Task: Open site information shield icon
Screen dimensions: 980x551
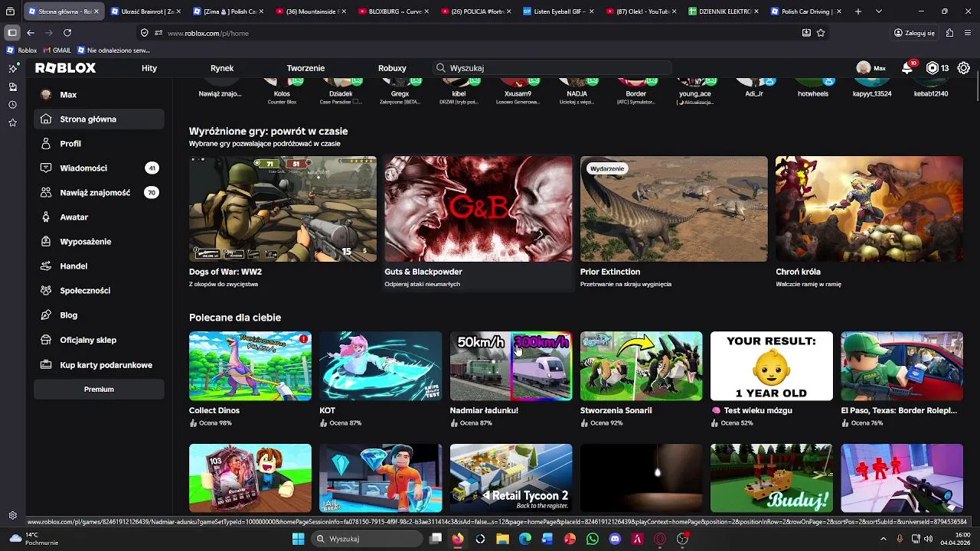Action: (x=144, y=33)
